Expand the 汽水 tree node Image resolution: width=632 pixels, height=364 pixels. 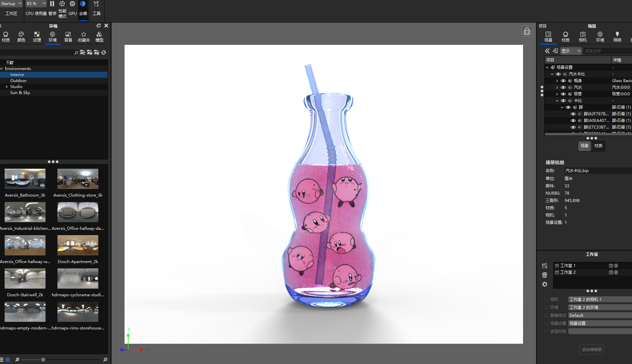pos(557,87)
